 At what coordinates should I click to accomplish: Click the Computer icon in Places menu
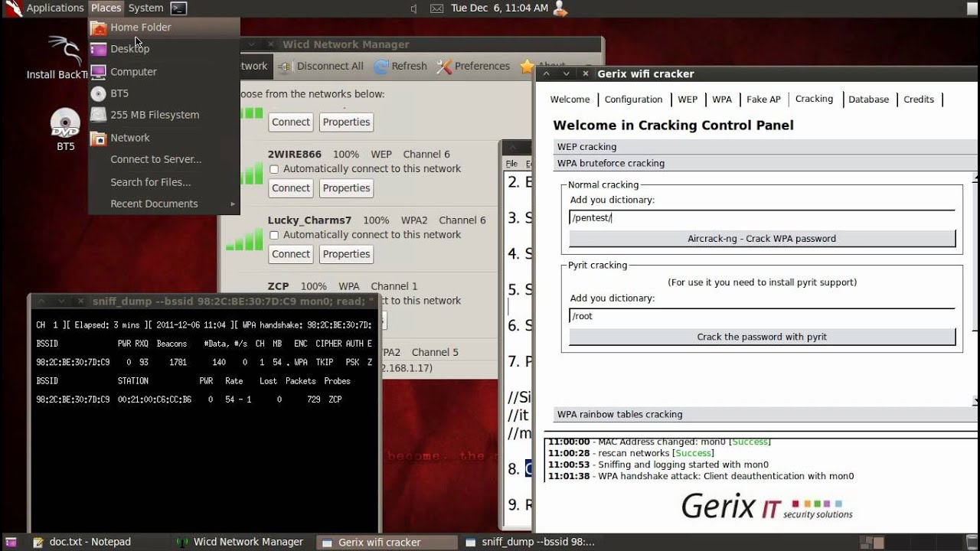98,72
